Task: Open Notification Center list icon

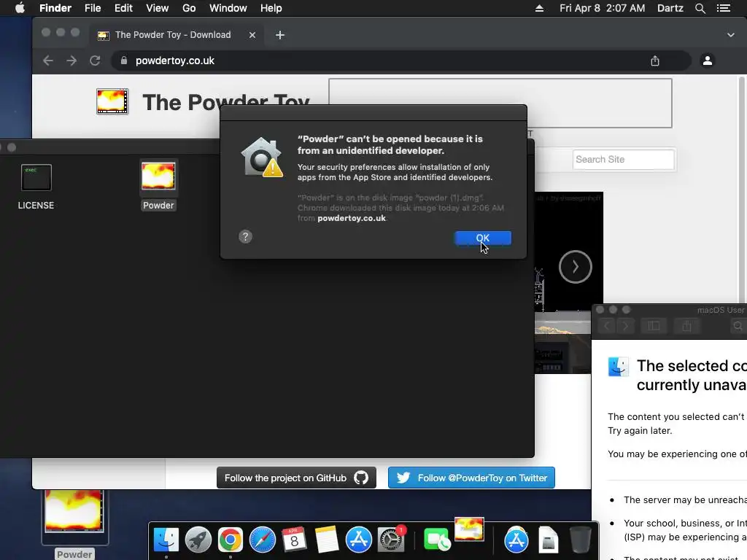Action: click(x=723, y=8)
